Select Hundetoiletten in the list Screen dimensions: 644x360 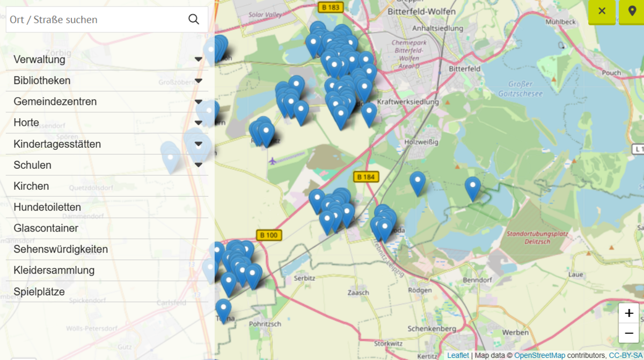[x=47, y=207]
